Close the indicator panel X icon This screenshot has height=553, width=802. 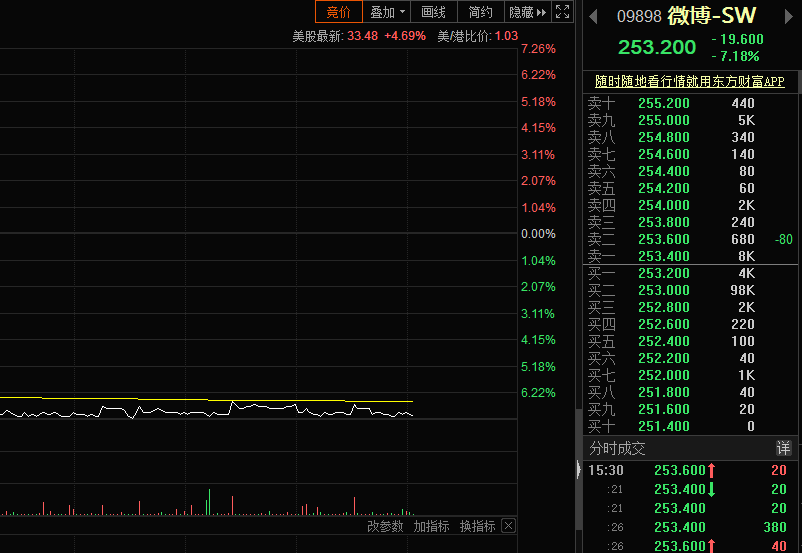(x=508, y=525)
